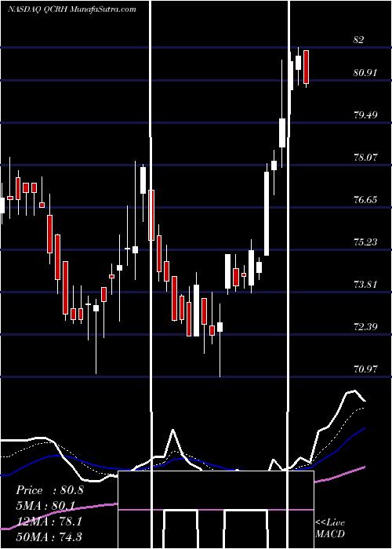Click the 50MA : 74.3 readout

coord(49,536)
